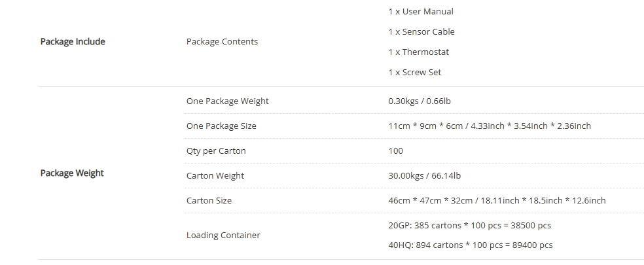Click the Loading Container label
This screenshot has width=644, height=265.
point(223,235)
